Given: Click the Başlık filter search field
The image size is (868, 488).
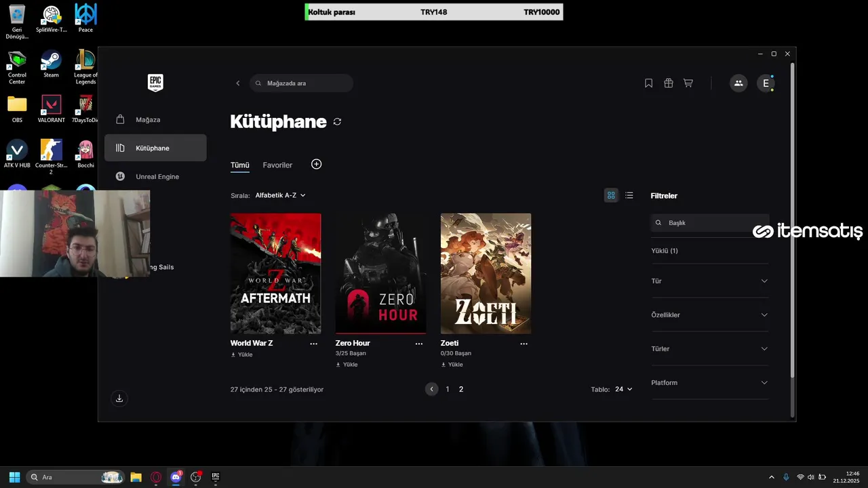Looking at the screenshot, I should 710,223.
